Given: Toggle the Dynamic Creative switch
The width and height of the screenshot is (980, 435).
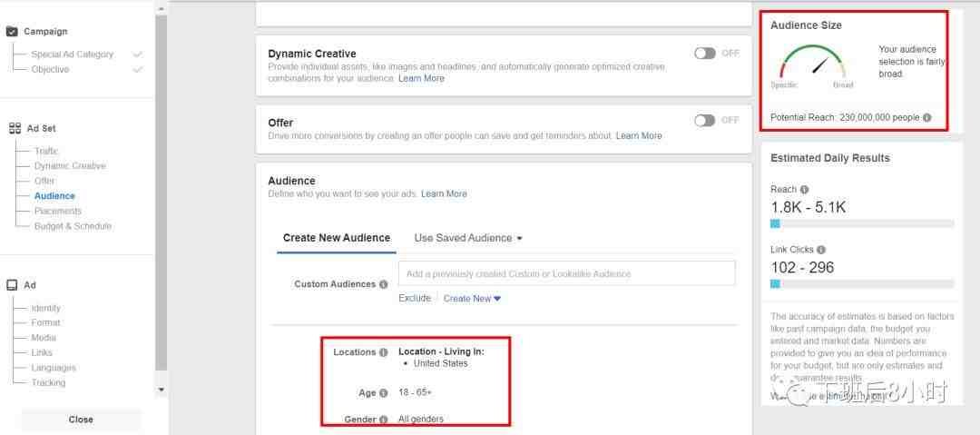Looking at the screenshot, I should [705, 54].
